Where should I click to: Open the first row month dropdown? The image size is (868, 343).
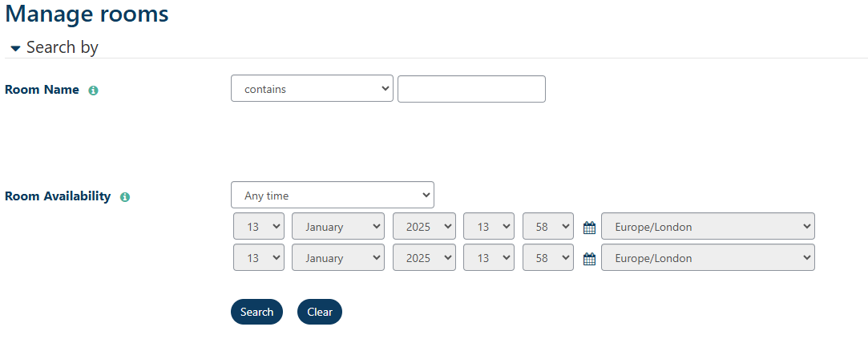[337, 227]
